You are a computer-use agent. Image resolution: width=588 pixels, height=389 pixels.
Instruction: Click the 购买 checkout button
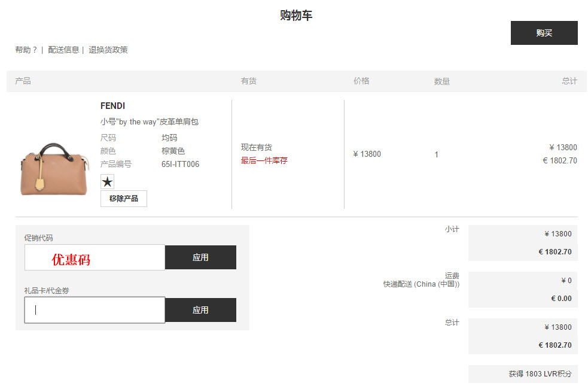coord(544,33)
